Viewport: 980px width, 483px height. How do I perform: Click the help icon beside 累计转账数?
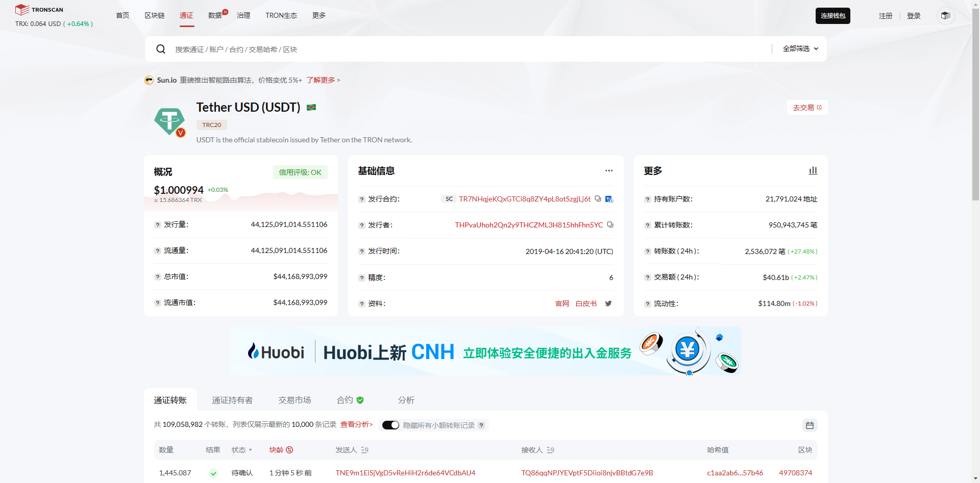[648, 225]
